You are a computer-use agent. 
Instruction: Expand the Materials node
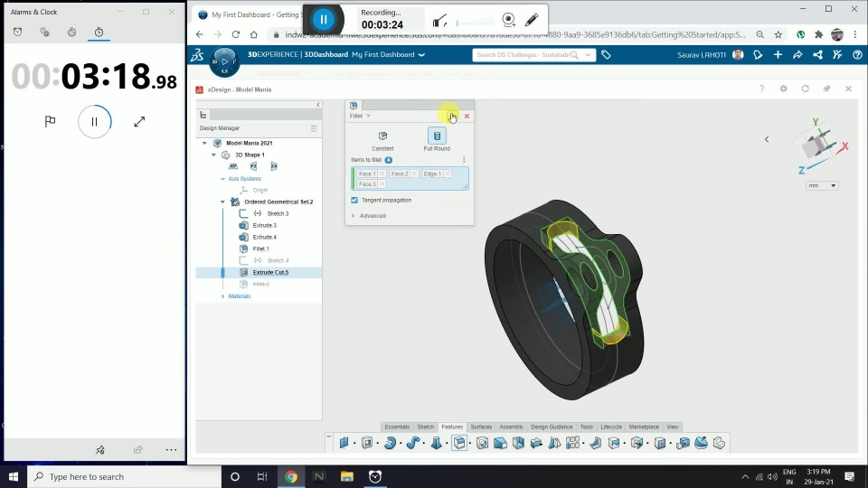pyautogui.click(x=222, y=296)
